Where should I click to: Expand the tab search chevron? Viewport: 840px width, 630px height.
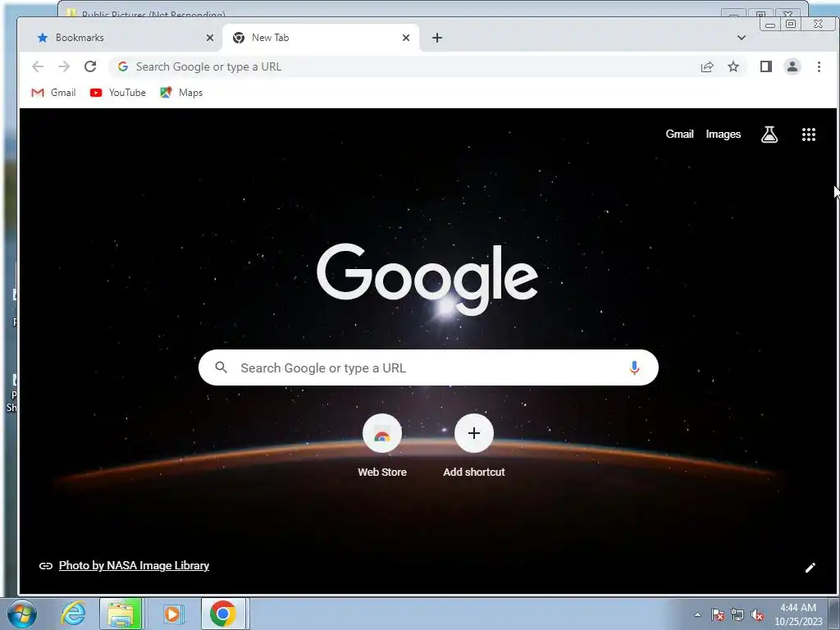click(742, 38)
